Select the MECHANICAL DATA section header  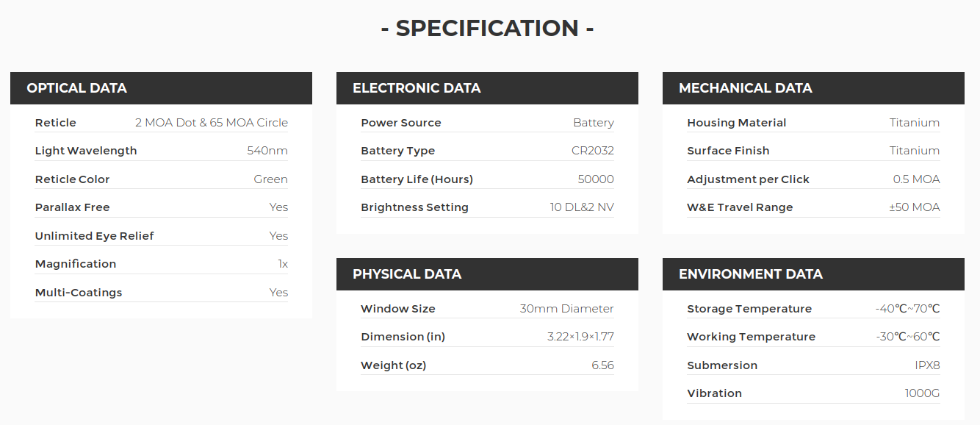(813, 88)
